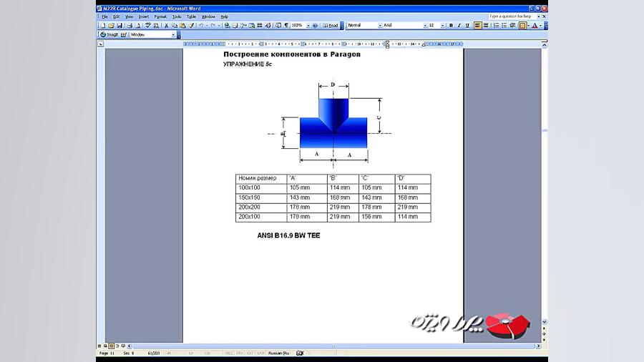
Task: Toggle Bold formatting
Action: (451, 26)
